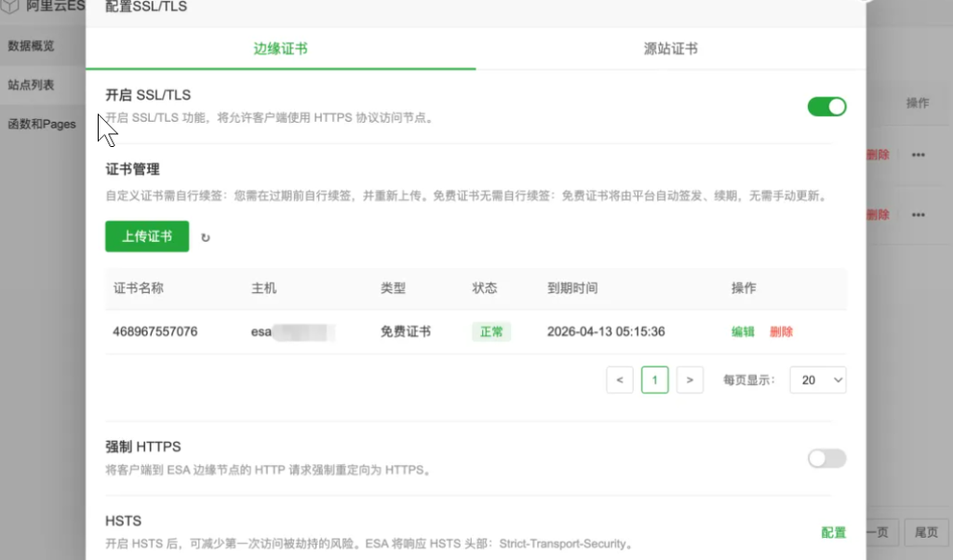Click the refresh icon beside 上传证书
Image resolution: width=953 pixels, height=560 pixels.
205,237
